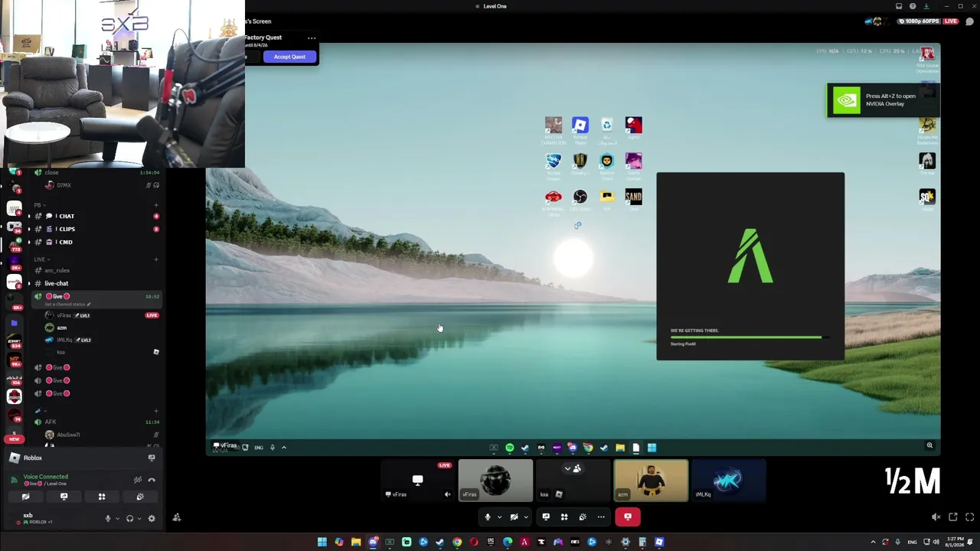Start an activity from the sidebar voice panel

[x=102, y=497]
